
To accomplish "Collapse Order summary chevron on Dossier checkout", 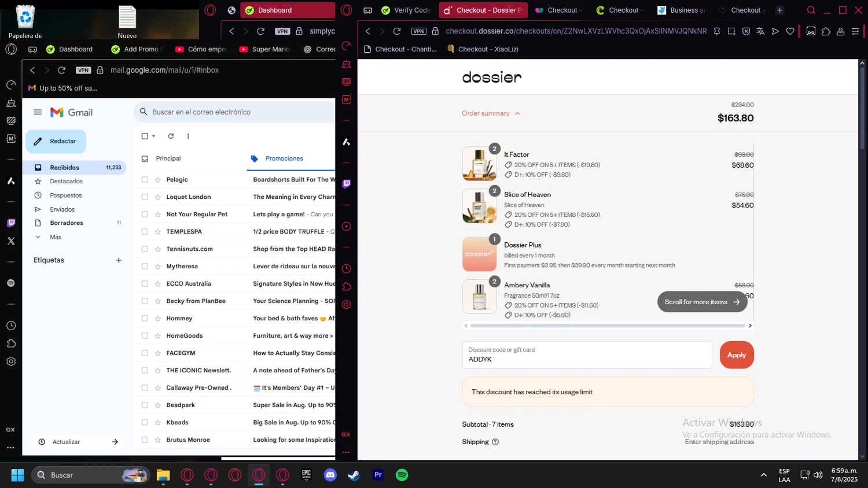I will pyautogui.click(x=517, y=113).
